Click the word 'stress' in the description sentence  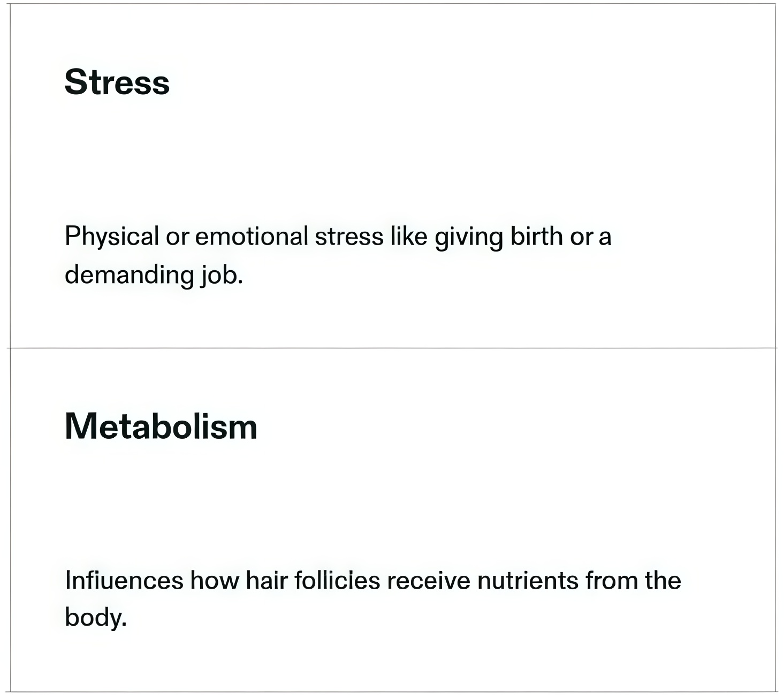pos(349,237)
